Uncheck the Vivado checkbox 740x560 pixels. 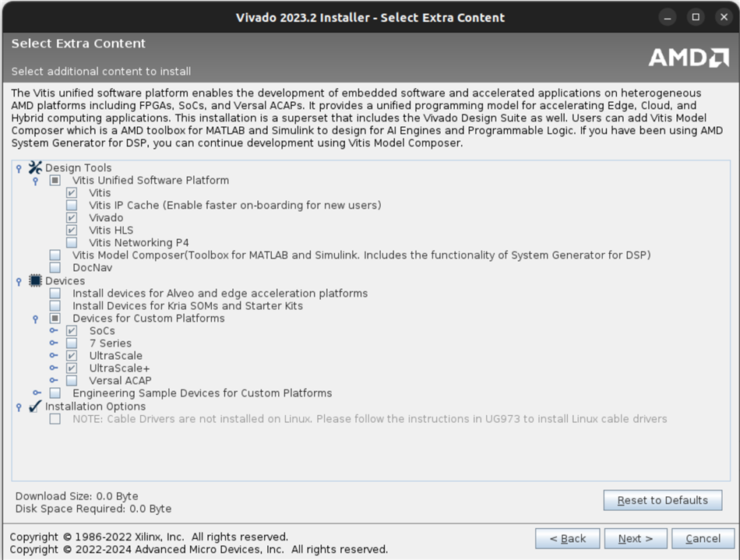(72, 217)
